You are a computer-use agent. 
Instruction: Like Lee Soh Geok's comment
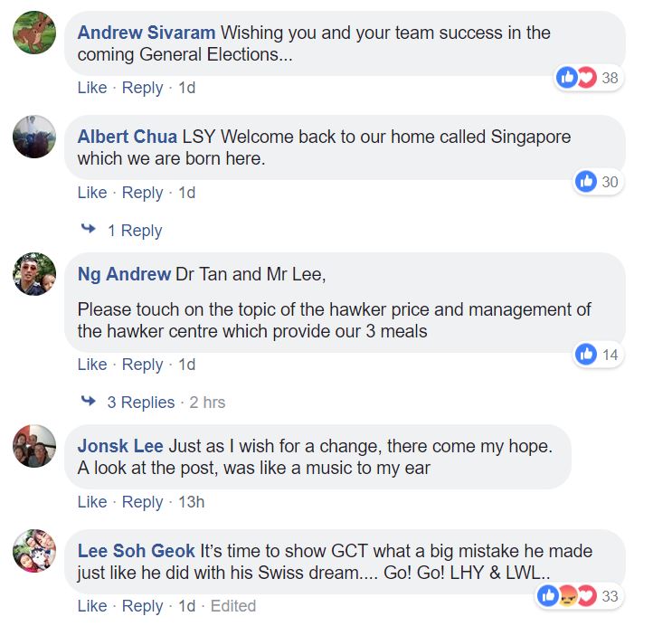92,606
